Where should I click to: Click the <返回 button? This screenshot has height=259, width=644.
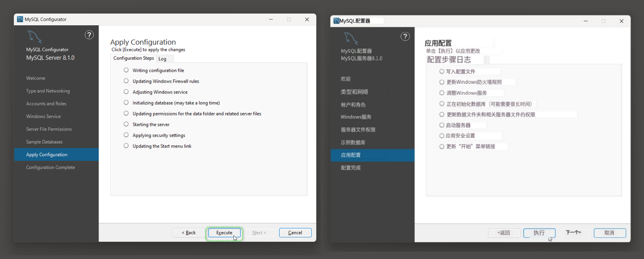[x=504, y=233]
